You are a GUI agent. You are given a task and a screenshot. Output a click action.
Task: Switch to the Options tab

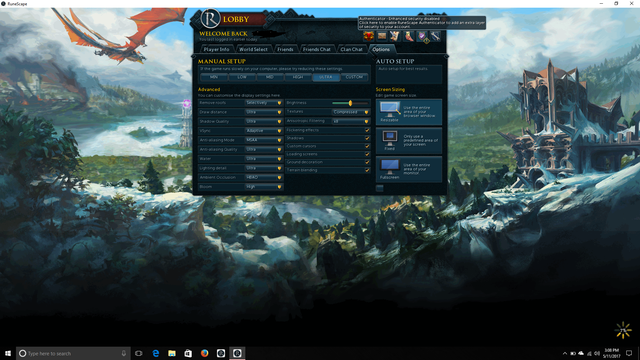[381, 49]
